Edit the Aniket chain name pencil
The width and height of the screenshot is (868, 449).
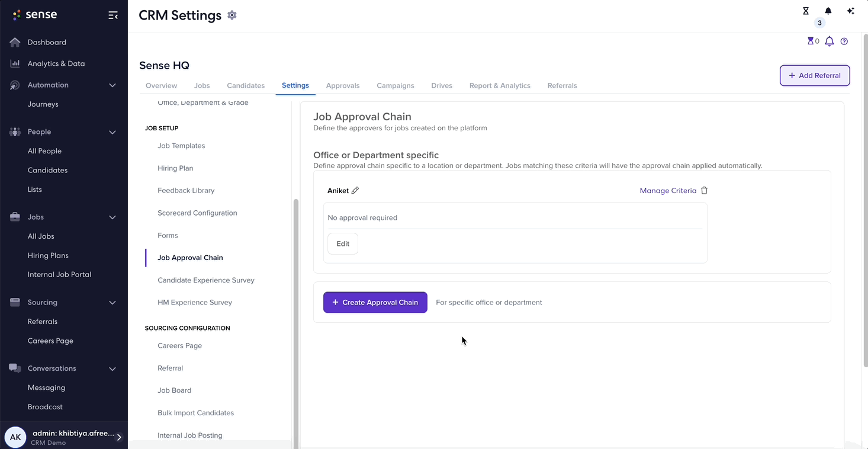point(355,190)
